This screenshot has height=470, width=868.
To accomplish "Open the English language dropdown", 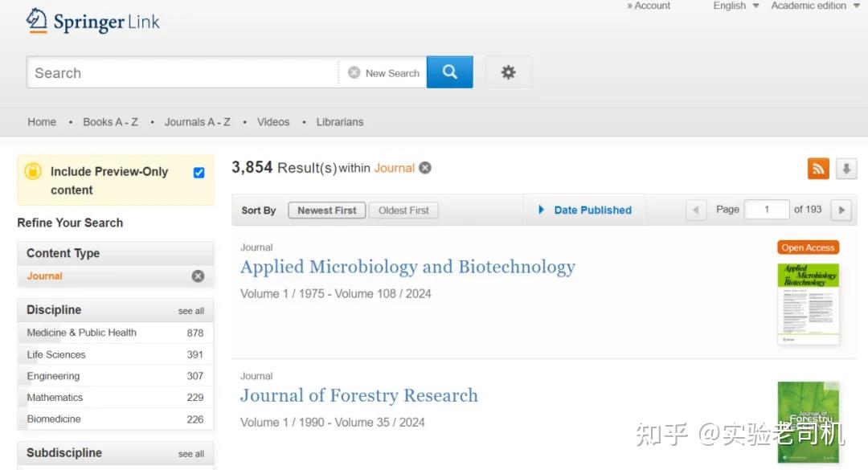I will [x=735, y=6].
